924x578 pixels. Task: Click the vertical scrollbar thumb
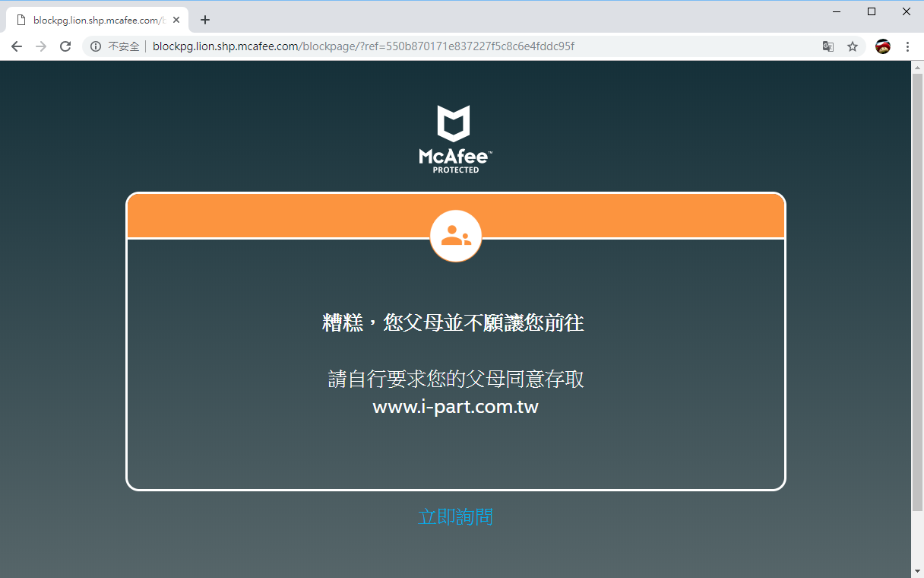[x=917, y=292]
